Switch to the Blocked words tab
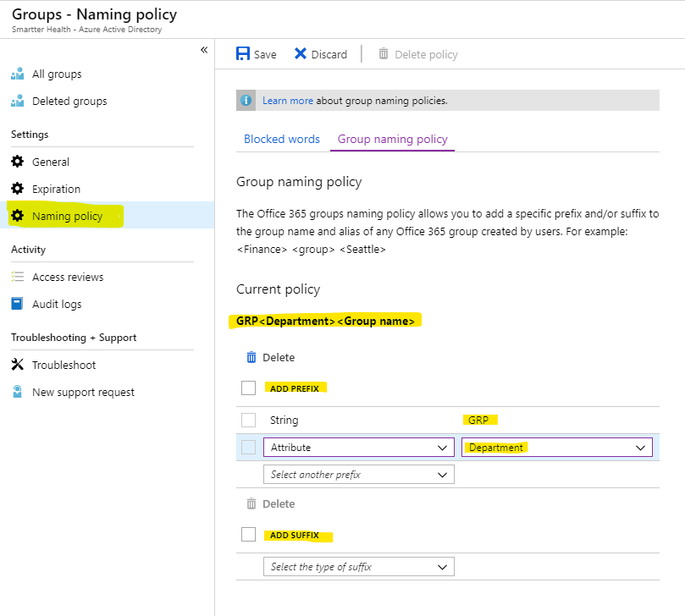 282,139
